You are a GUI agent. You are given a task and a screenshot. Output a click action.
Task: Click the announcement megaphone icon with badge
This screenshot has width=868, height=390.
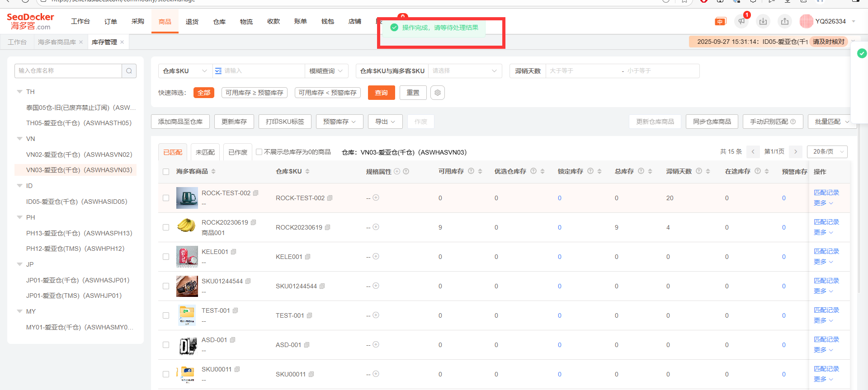(x=741, y=21)
